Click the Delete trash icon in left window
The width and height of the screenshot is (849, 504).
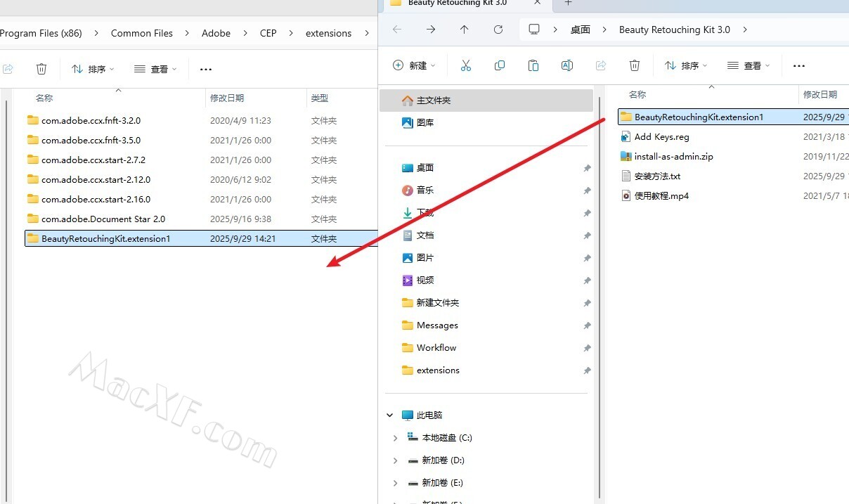(x=41, y=69)
